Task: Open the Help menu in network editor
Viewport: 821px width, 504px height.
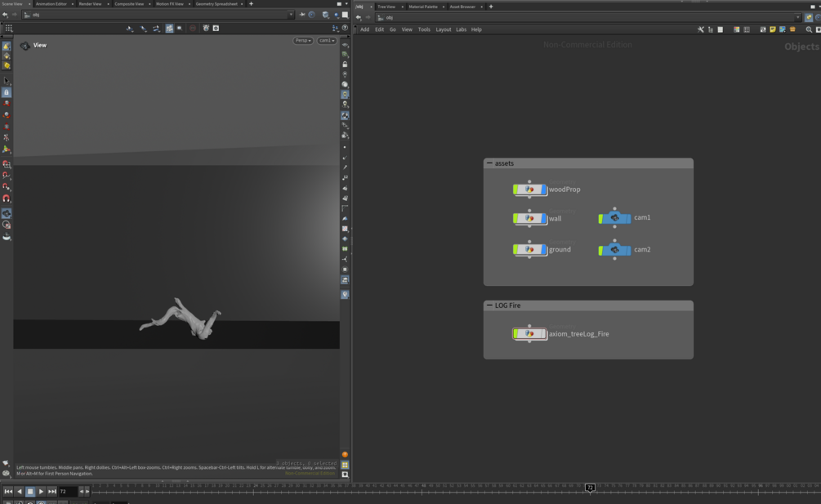Action: tap(476, 29)
